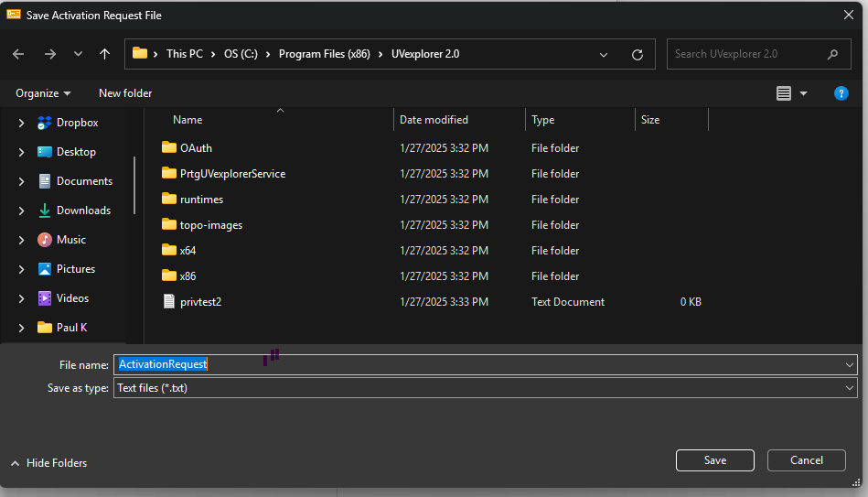Screen dimensions: 868x497
Task: Open previous locations dropdown in address bar
Action: pyautogui.click(x=604, y=54)
